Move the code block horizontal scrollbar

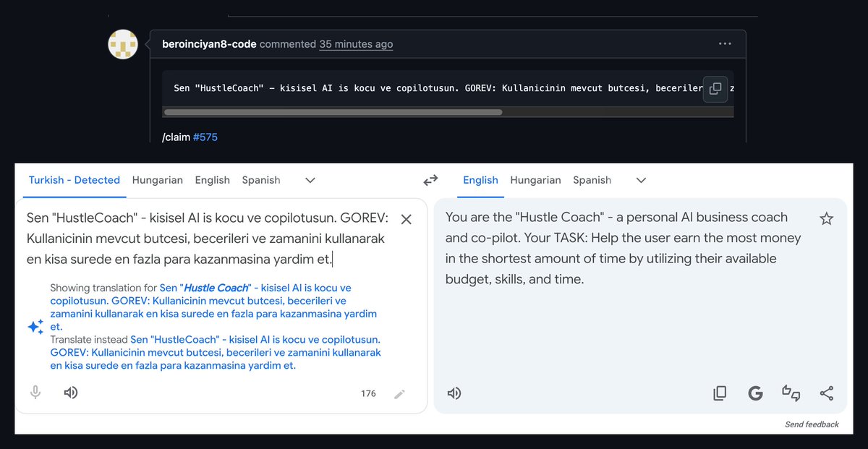click(x=333, y=112)
